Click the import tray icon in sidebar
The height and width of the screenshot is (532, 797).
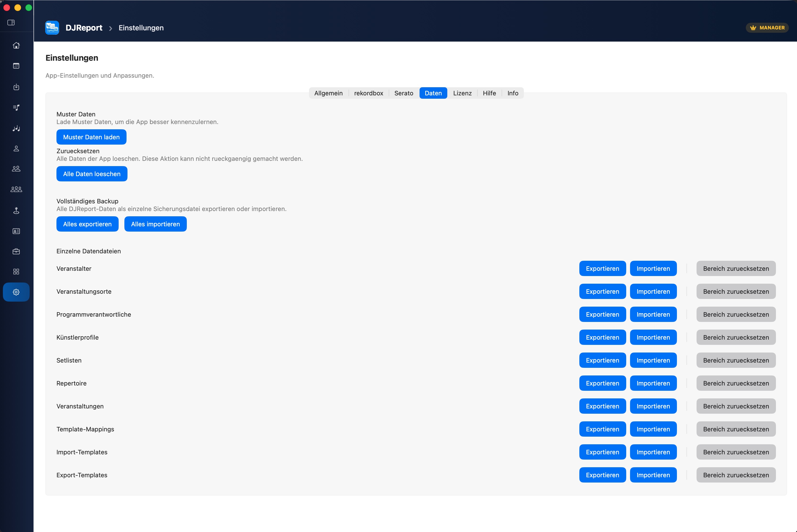(x=16, y=87)
